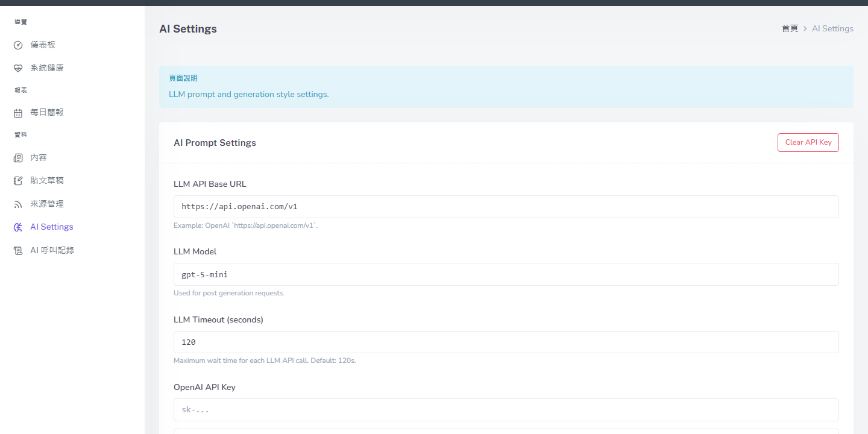Click the edit-note icon for 貼文草稿

pos(18,181)
